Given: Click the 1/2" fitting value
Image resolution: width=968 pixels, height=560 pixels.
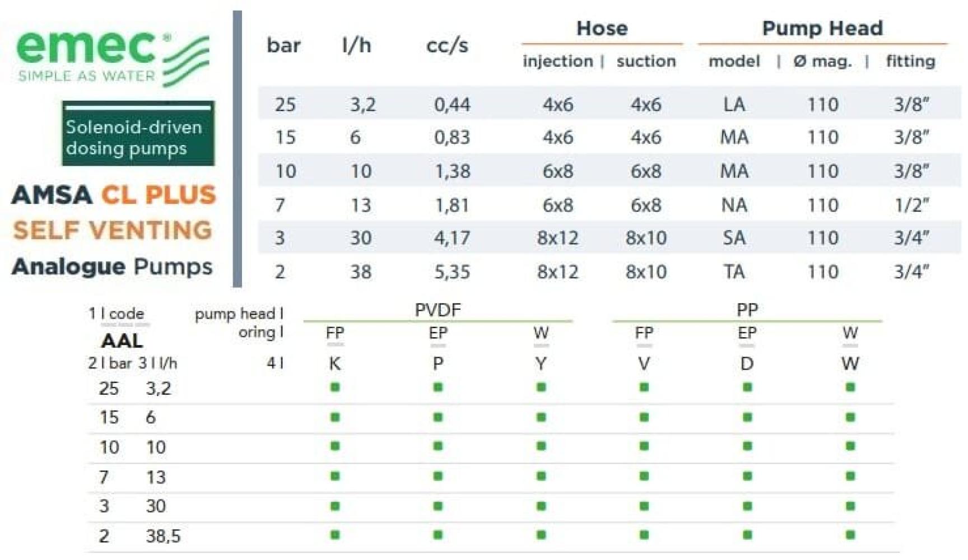Looking at the screenshot, I should (x=911, y=205).
